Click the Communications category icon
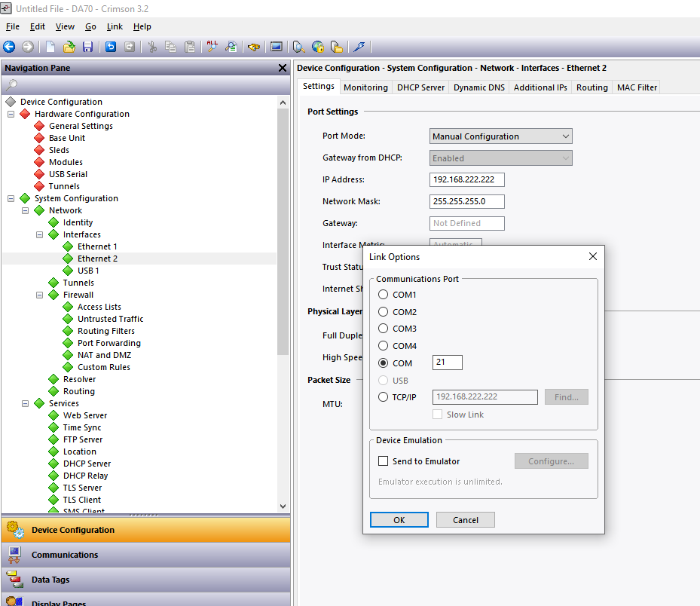Image resolution: width=700 pixels, height=606 pixels. [14, 555]
